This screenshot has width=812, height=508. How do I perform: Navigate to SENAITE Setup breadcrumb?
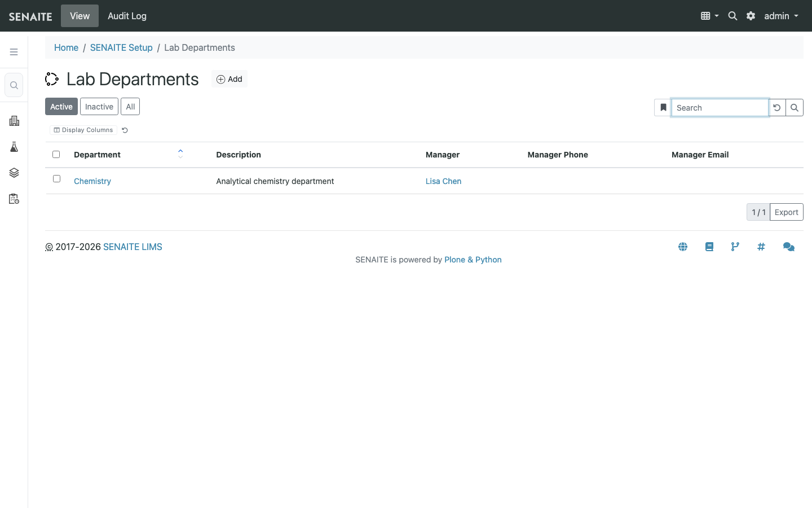pos(121,47)
